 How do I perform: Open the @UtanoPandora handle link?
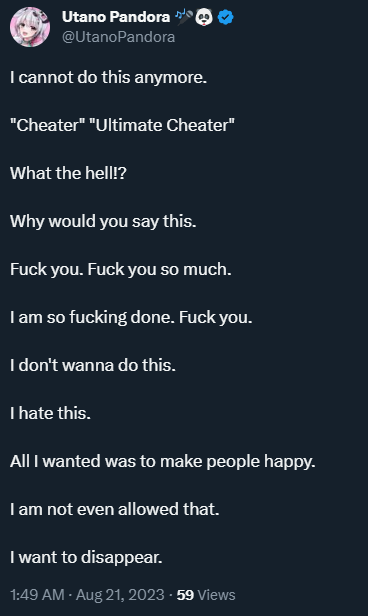[118, 37]
